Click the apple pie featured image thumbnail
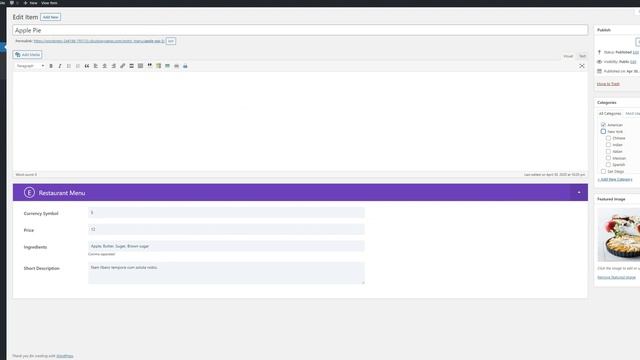The height and width of the screenshot is (360, 640). tap(619, 235)
